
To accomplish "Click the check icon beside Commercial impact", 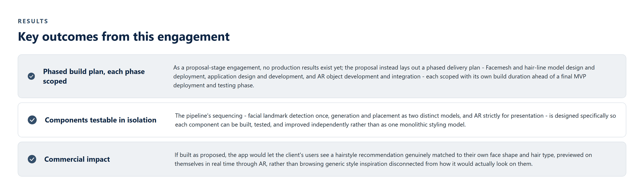I will click(x=32, y=159).
